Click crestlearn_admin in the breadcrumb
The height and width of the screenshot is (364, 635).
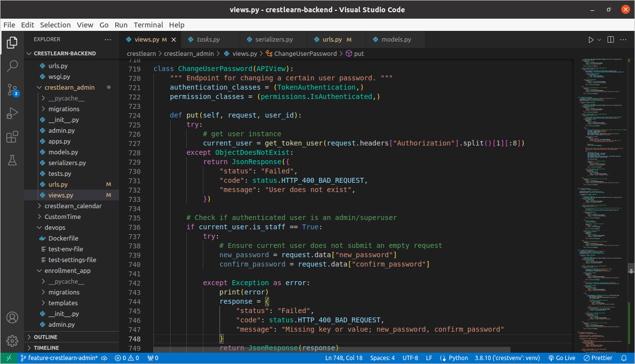click(189, 53)
